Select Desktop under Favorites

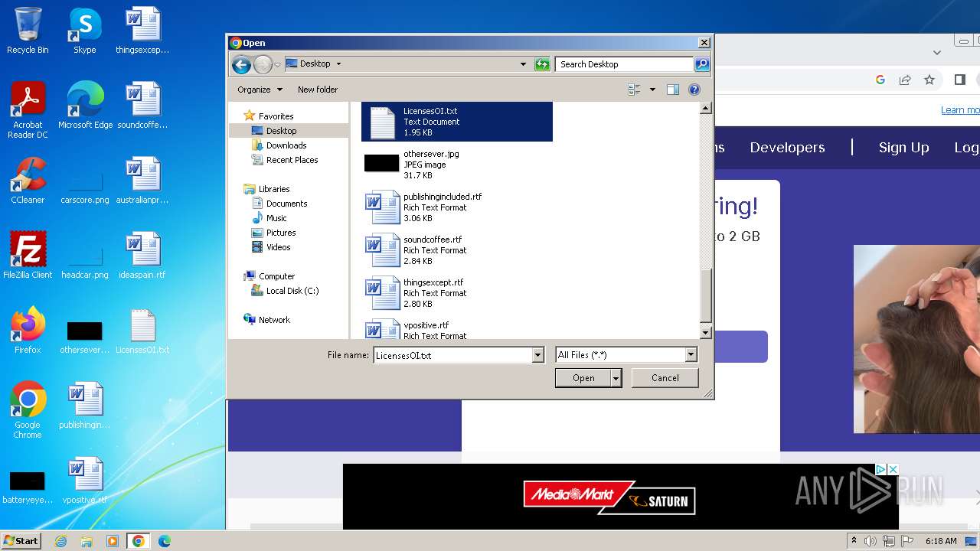281,131
